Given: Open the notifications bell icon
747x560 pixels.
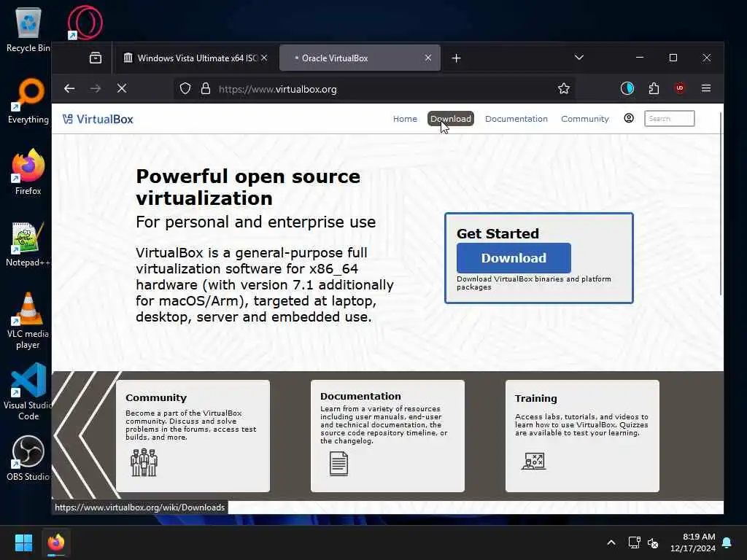Looking at the screenshot, I should 727,542.
